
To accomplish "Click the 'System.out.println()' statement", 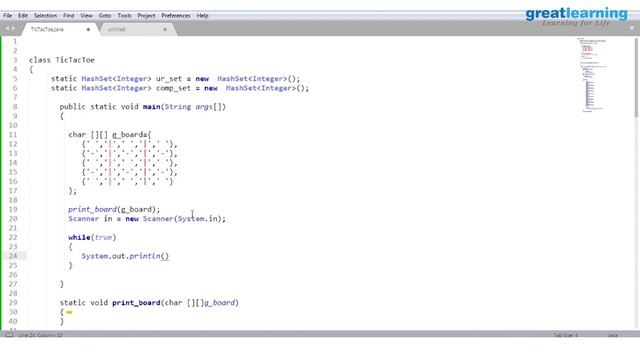I will click(125, 256).
